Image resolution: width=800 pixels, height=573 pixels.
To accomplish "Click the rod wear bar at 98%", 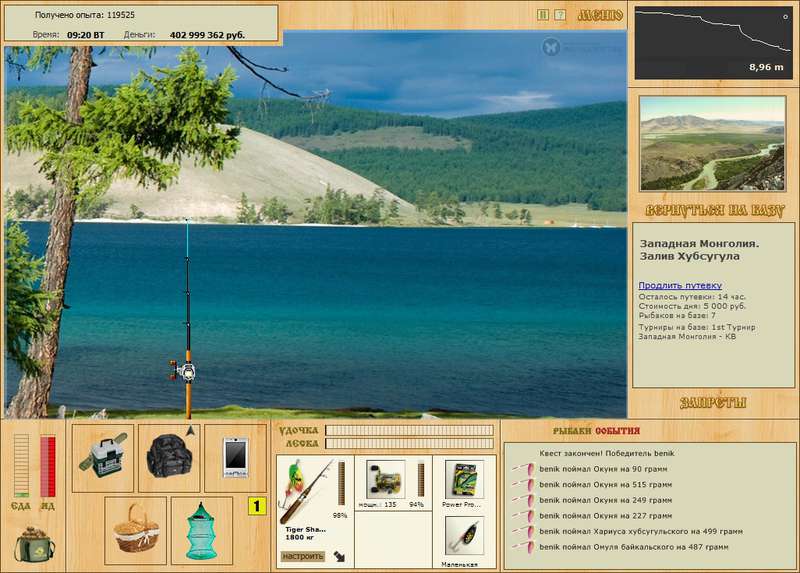I will tap(341, 483).
